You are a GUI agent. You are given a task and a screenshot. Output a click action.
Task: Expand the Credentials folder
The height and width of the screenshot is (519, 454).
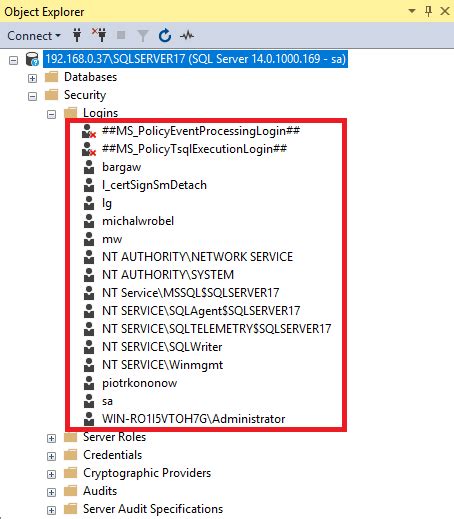coord(51,456)
